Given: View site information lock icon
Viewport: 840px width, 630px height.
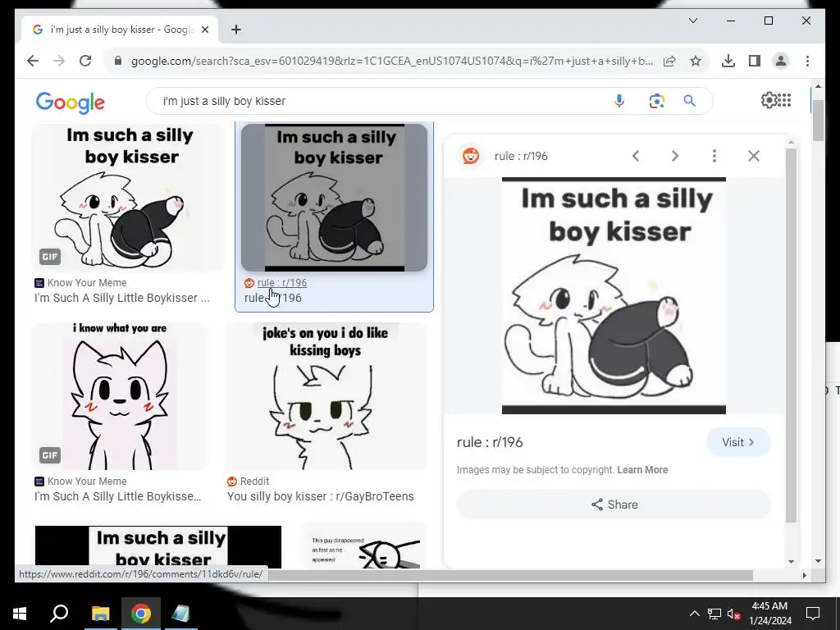Looking at the screenshot, I should [x=118, y=61].
